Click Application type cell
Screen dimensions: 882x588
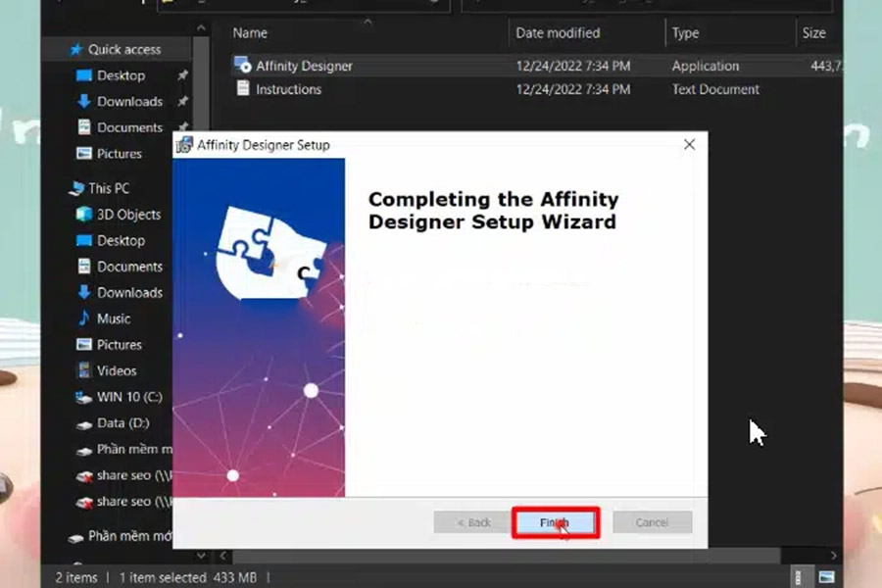tap(706, 66)
